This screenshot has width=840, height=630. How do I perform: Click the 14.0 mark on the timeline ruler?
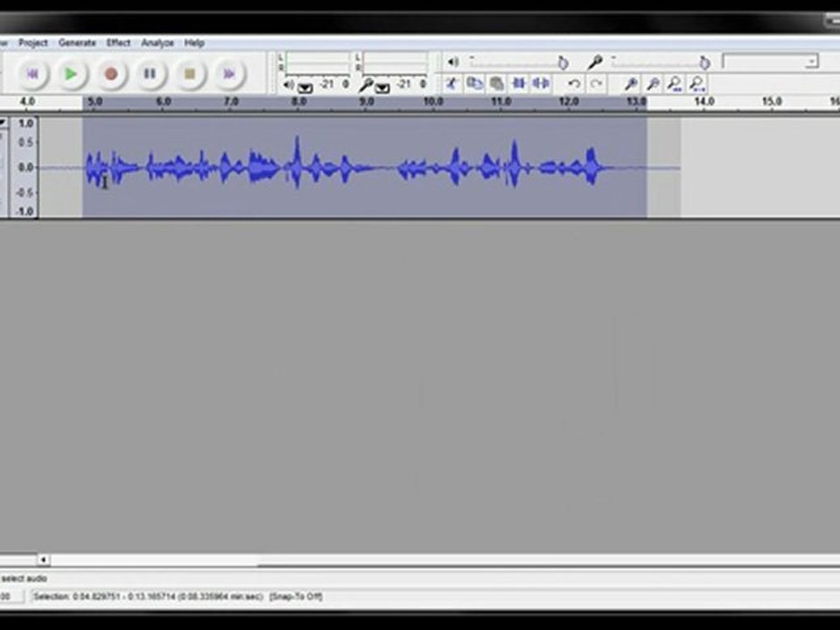[x=703, y=101]
